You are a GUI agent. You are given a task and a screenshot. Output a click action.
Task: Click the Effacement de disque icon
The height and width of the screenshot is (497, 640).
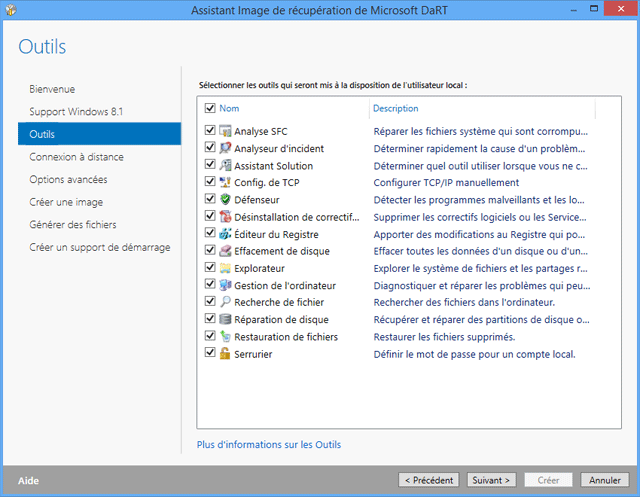(x=225, y=251)
